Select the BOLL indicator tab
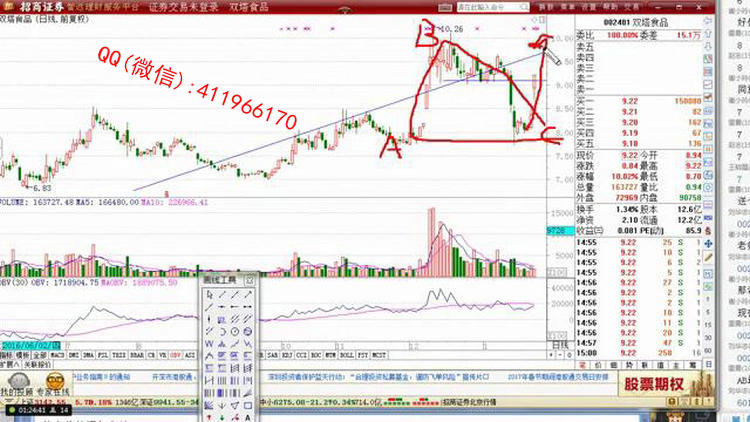Screen dimensions: 750x422 coord(346,355)
